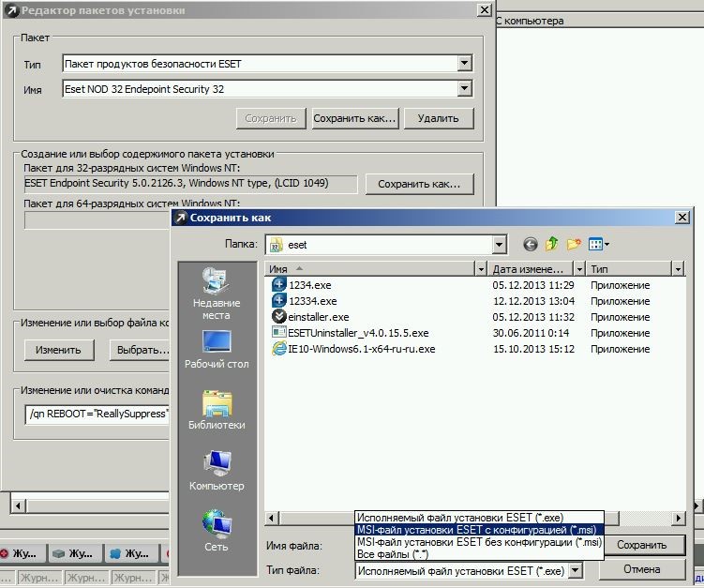Open the Имя column filter arrow
The height and width of the screenshot is (588, 704).
click(x=481, y=269)
